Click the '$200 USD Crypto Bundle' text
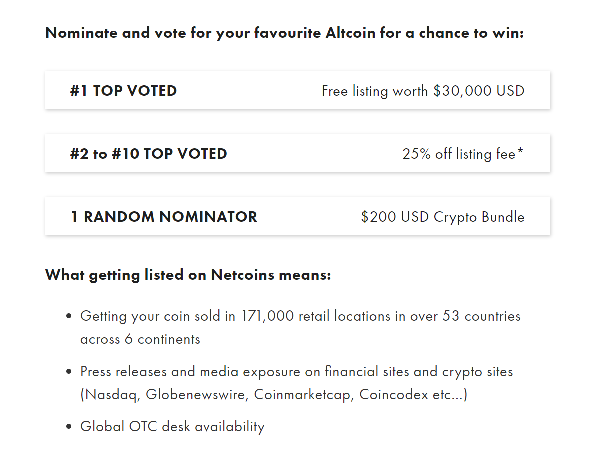 click(442, 217)
